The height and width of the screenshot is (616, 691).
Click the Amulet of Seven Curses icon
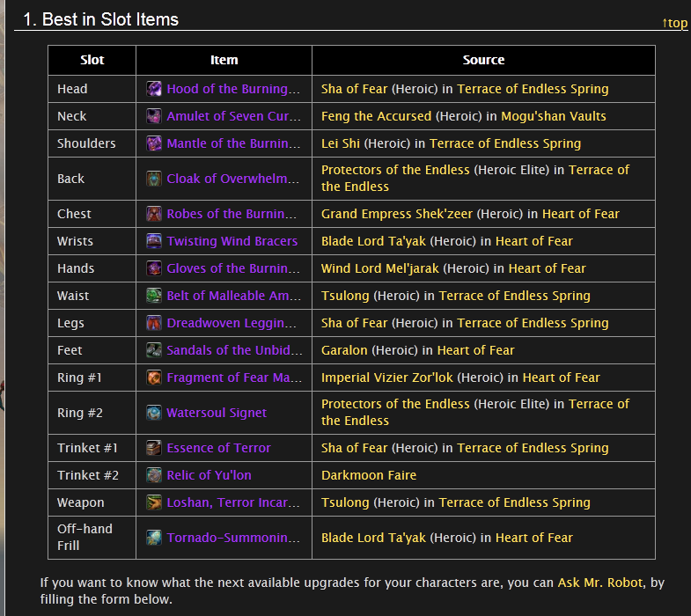(154, 116)
